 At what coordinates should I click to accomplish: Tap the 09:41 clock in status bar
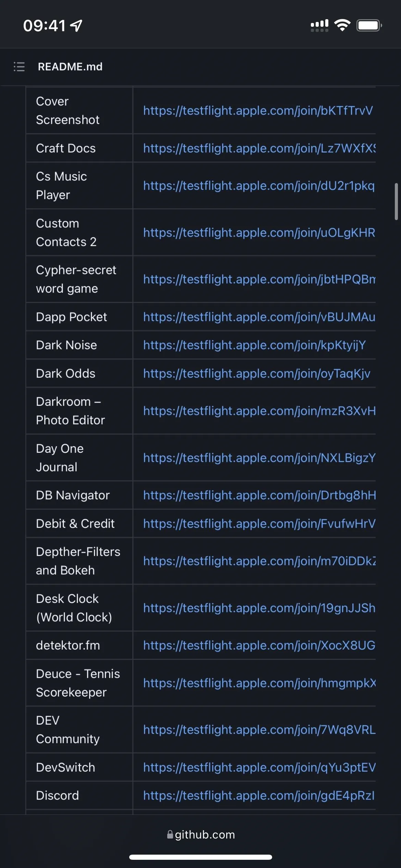[x=44, y=26]
